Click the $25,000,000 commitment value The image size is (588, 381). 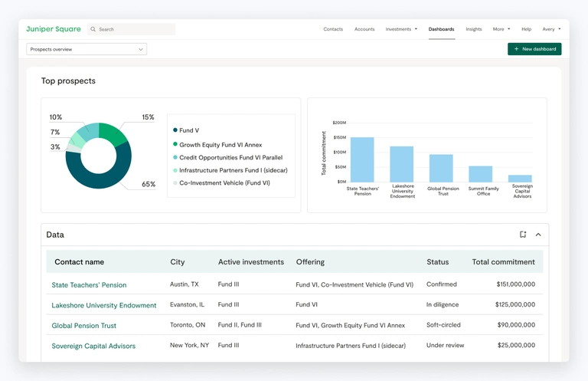pyautogui.click(x=516, y=345)
